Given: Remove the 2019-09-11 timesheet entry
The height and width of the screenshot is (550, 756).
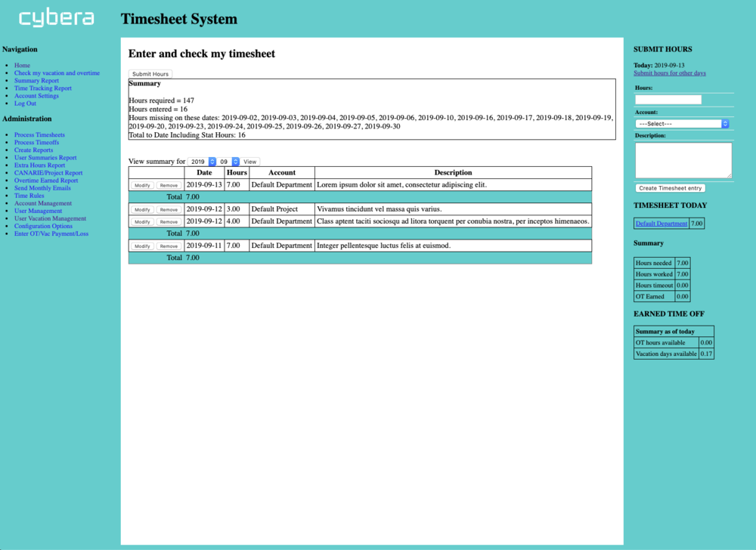Looking at the screenshot, I should click(169, 246).
